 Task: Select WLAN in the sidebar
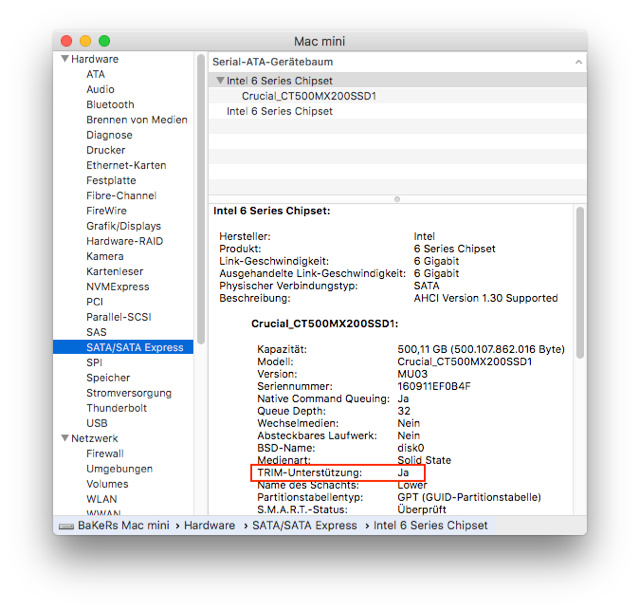(x=101, y=499)
